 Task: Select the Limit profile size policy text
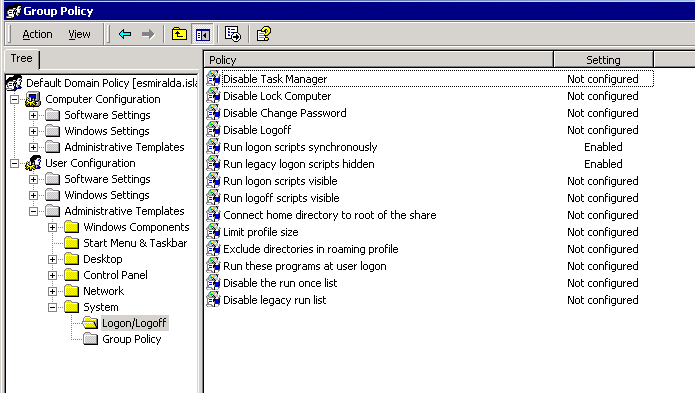(261, 232)
